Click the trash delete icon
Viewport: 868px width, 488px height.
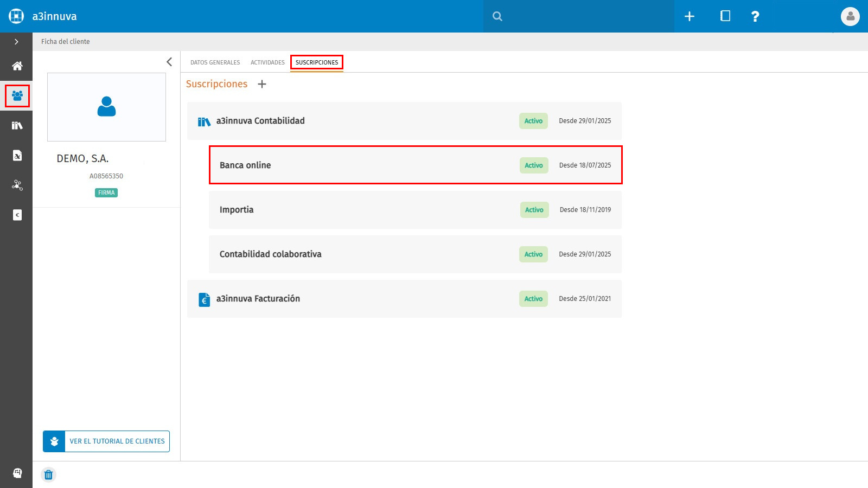[x=49, y=475]
